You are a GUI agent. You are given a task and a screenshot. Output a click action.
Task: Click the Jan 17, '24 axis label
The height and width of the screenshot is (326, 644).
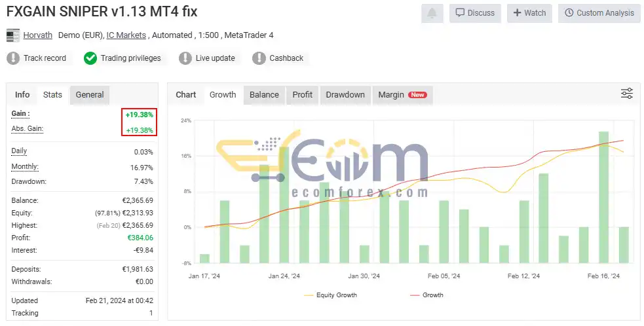pos(204,276)
